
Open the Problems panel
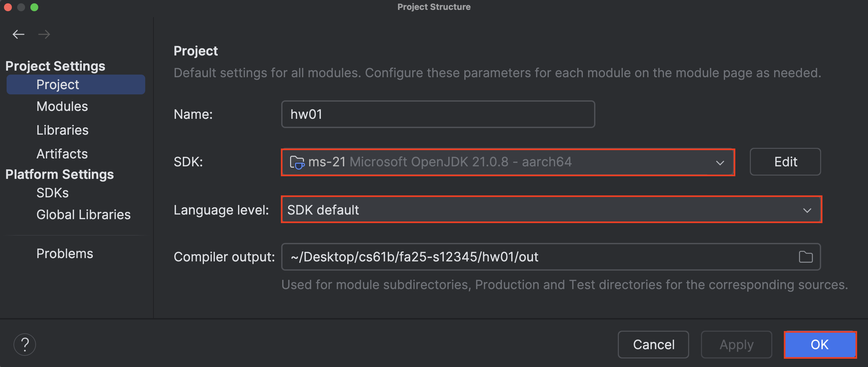click(65, 253)
